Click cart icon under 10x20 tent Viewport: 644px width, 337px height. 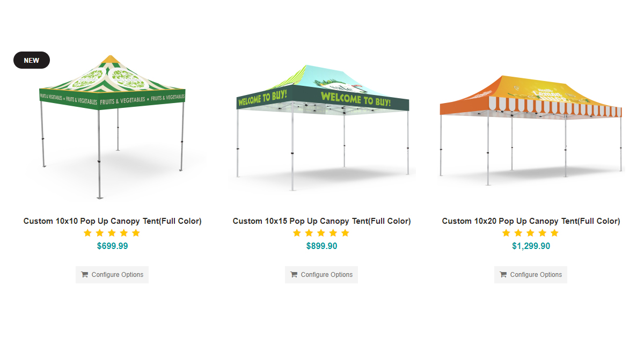point(503,274)
